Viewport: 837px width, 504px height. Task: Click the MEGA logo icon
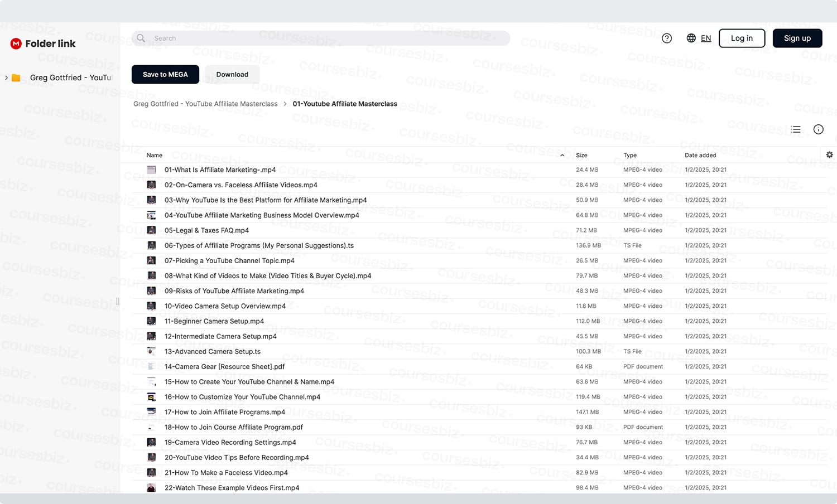16,43
